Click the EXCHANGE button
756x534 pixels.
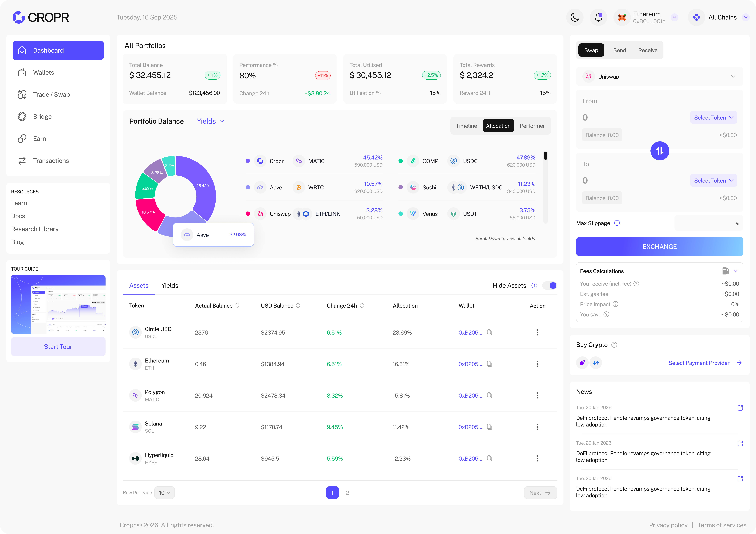pyautogui.click(x=660, y=247)
